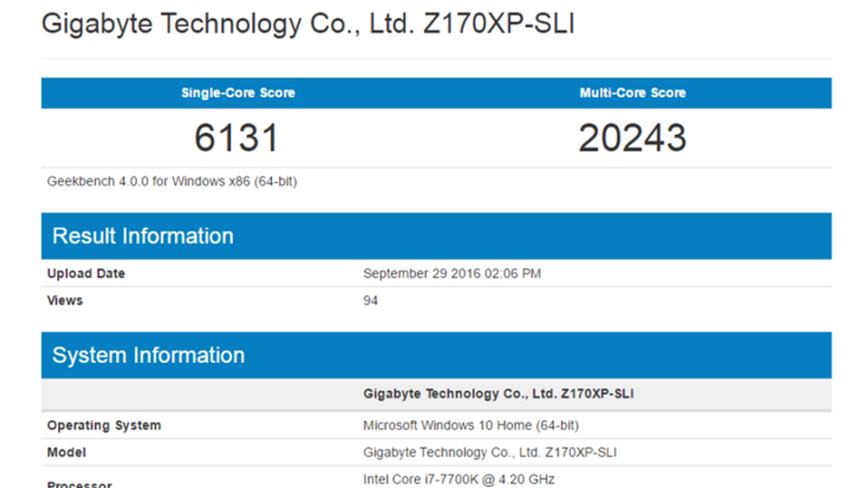Click the Microsoft Windows 10 Home value

pyautogui.click(x=471, y=425)
